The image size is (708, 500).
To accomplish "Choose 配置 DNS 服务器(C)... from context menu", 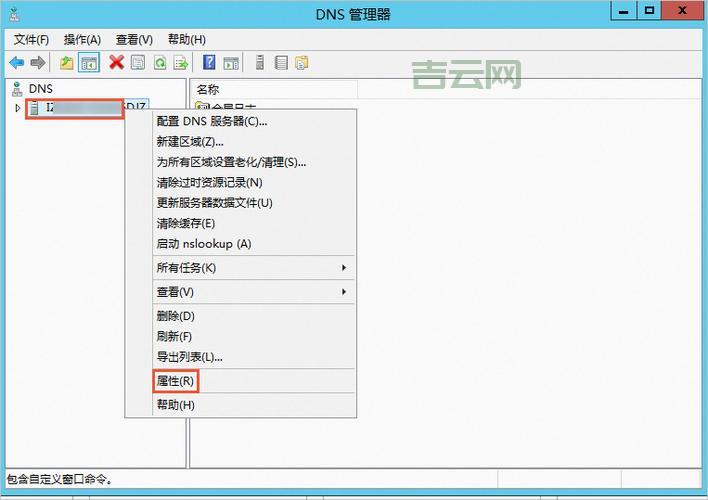I will coord(254,121).
